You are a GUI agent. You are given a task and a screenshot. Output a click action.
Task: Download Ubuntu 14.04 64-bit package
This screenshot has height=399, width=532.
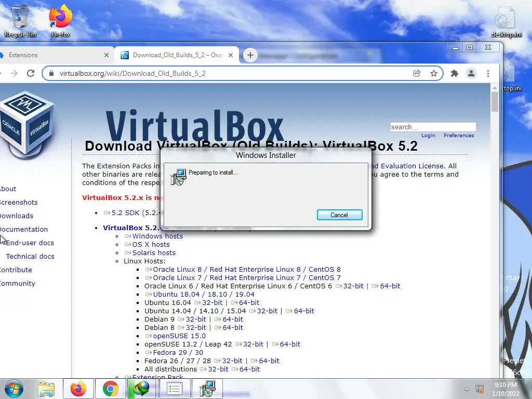(300, 311)
